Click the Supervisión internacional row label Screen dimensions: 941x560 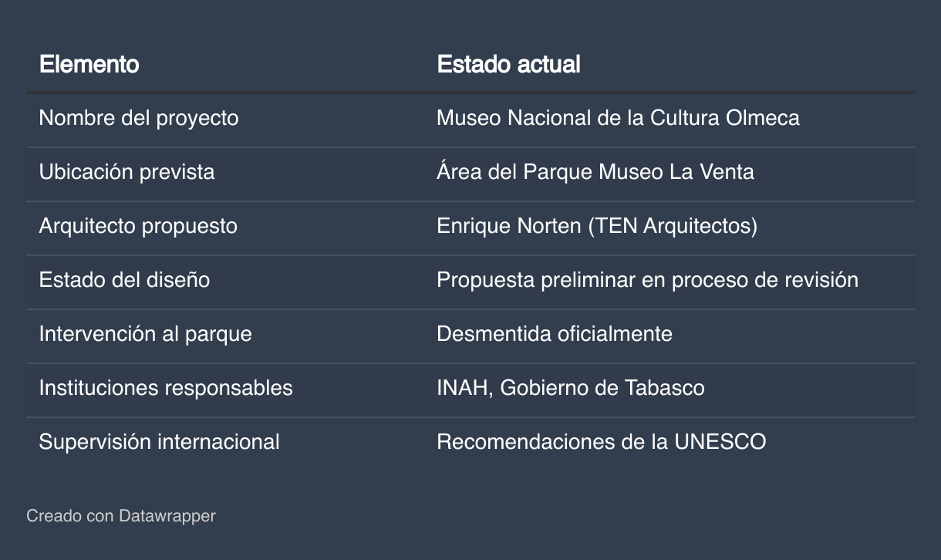[x=159, y=442]
